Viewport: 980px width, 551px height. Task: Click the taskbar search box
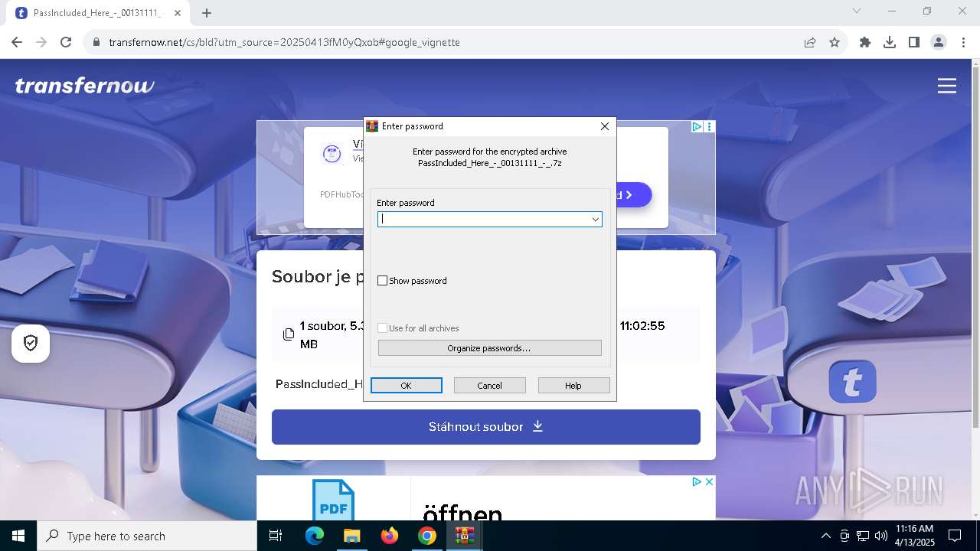tap(147, 536)
